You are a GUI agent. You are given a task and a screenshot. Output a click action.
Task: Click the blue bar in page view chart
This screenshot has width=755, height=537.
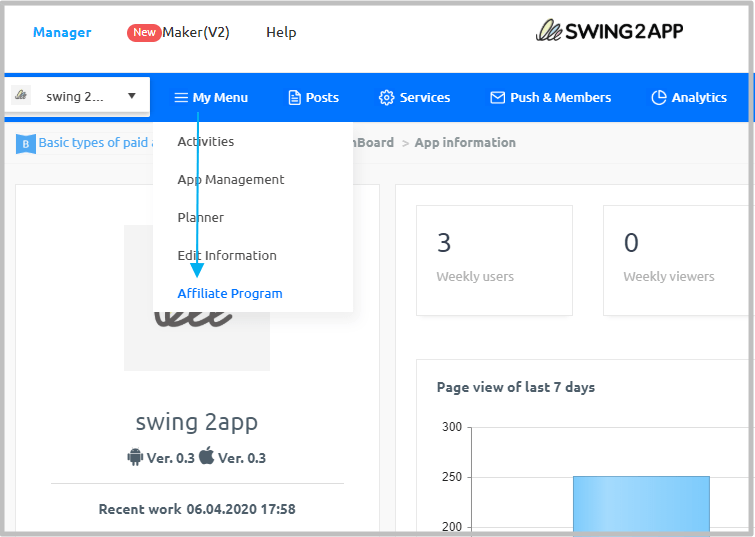(x=641, y=505)
